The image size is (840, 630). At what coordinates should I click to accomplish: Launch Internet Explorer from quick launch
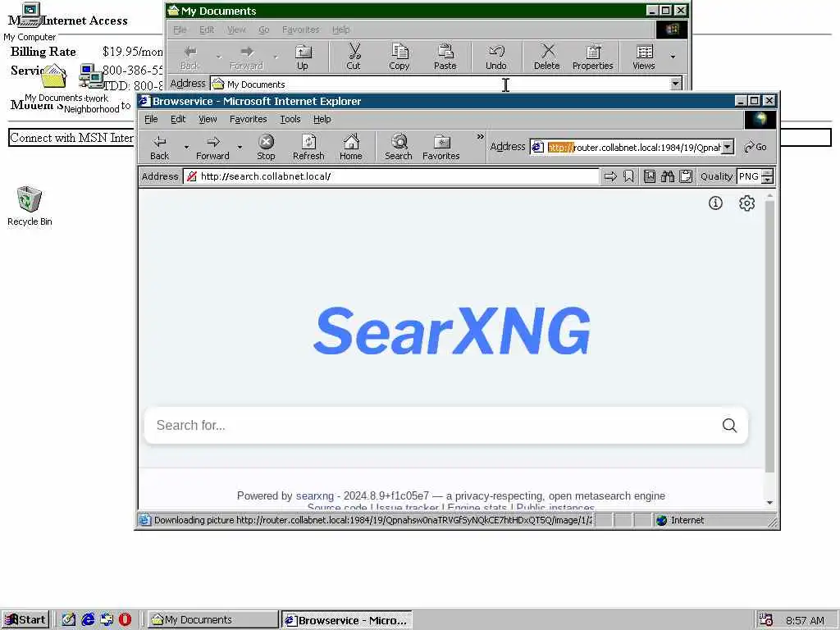coord(88,619)
